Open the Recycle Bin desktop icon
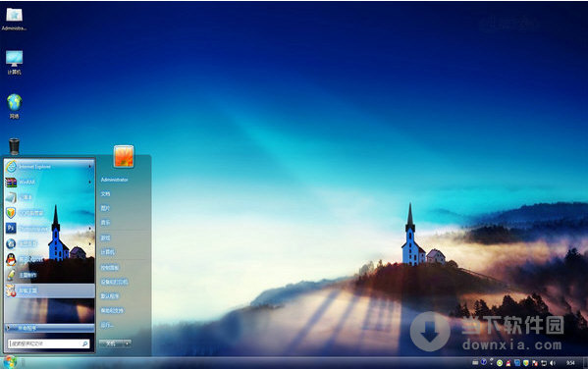Screen dimensions: 588x369 [x=15, y=146]
